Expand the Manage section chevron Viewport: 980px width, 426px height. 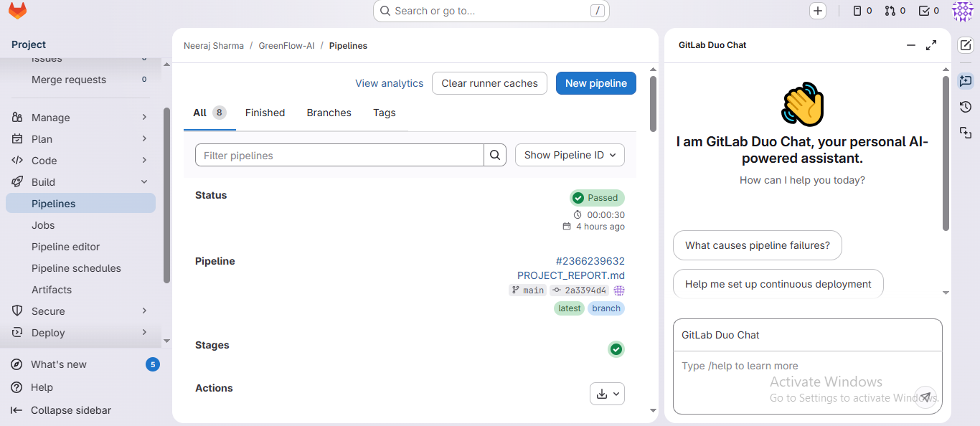tap(144, 117)
